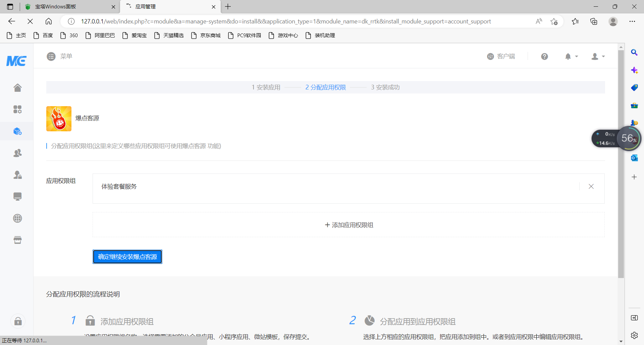
Task: Click the 确定继续安装爆点客源 button
Action: 127,257
